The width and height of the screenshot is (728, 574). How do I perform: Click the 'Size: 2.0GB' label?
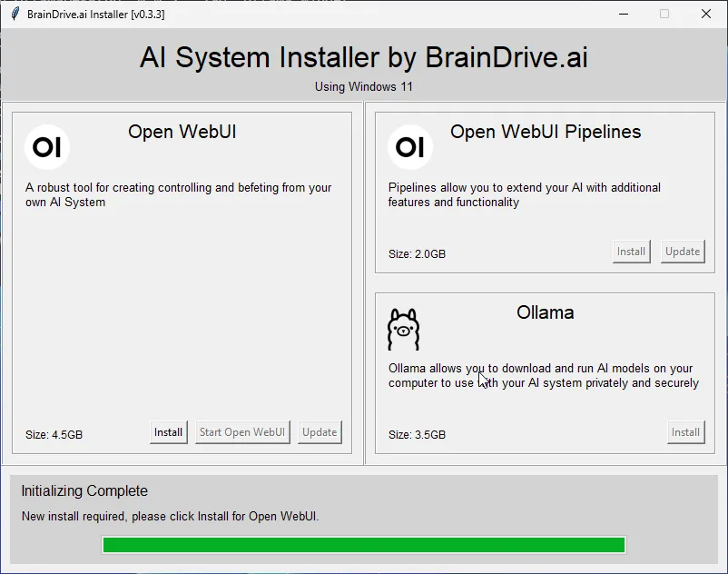[x=417, y=254]
